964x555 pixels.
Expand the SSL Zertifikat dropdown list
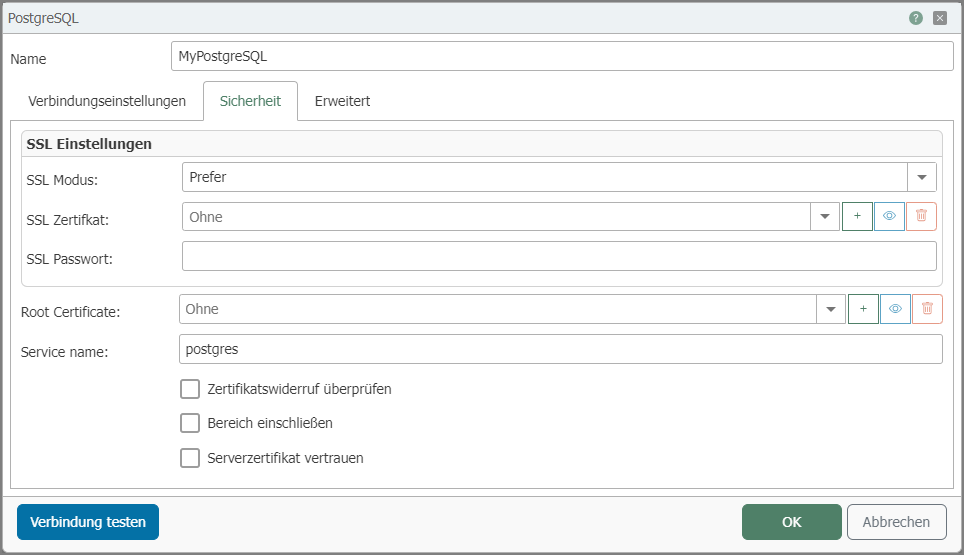[824, 217]
